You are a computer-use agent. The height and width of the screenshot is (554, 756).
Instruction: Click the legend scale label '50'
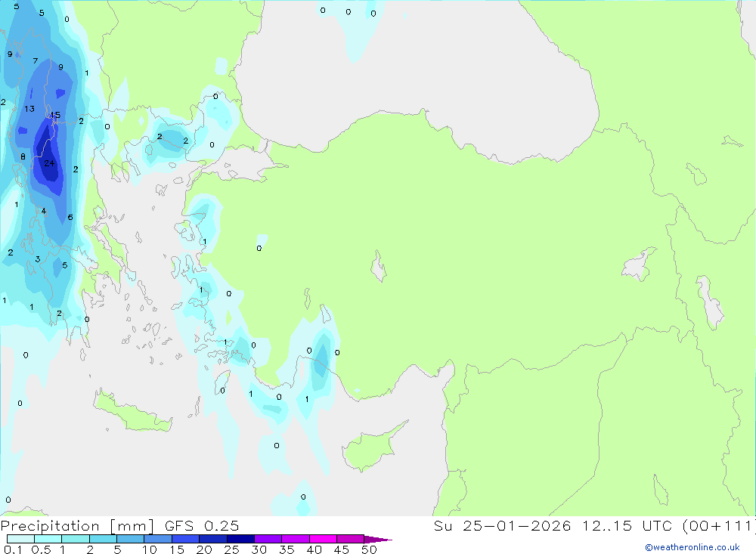click(369, 549)
